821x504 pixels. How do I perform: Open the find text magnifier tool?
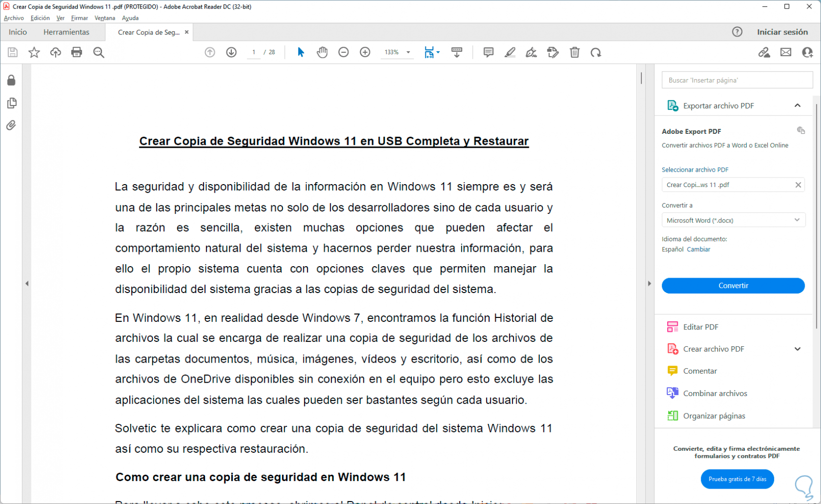click(x=99, y=52)
